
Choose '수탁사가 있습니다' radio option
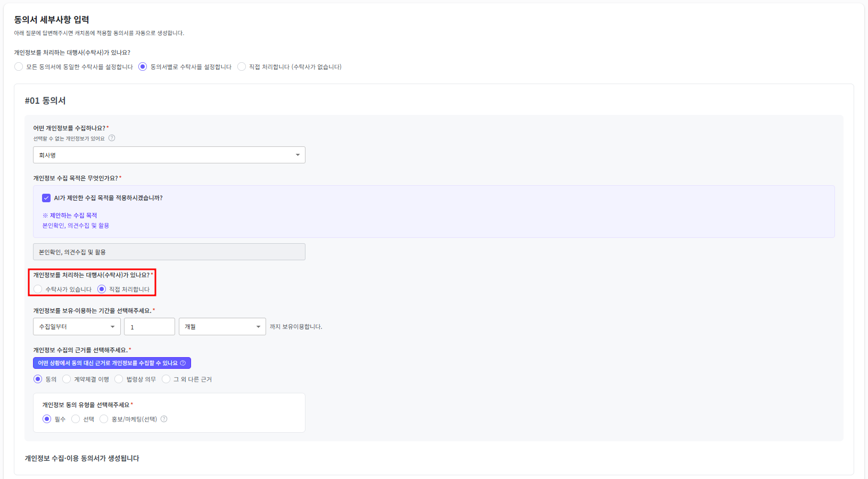(x=38, y=289)
